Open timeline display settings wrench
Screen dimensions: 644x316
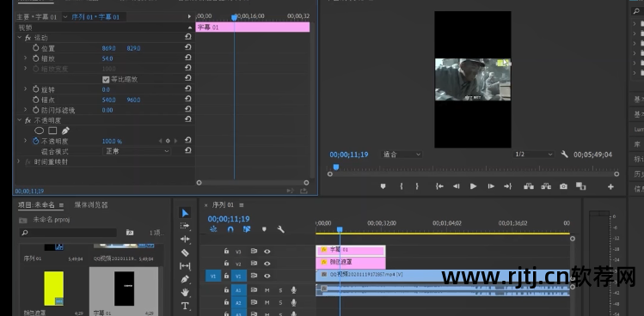pyautogui.click(x=281, y=229)
